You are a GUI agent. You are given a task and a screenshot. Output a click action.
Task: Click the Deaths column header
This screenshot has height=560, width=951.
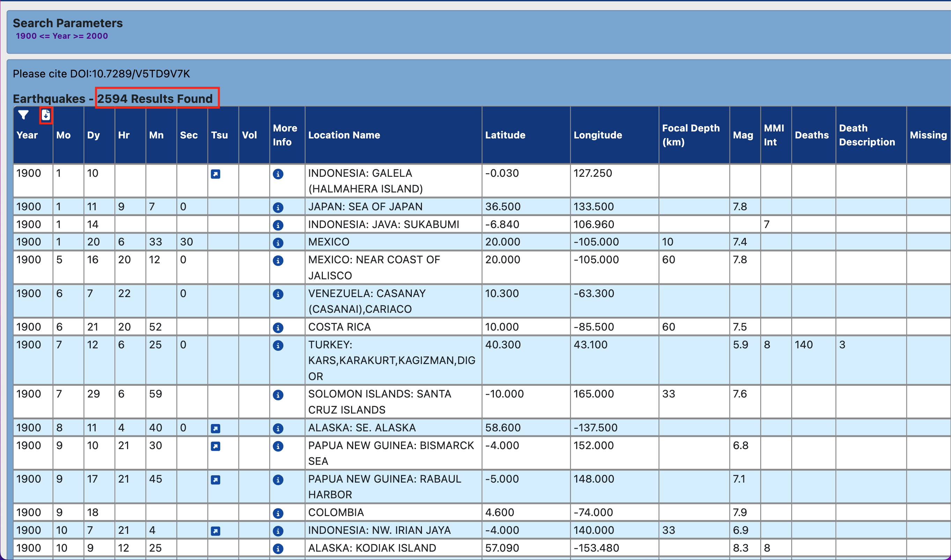point(811,135)
